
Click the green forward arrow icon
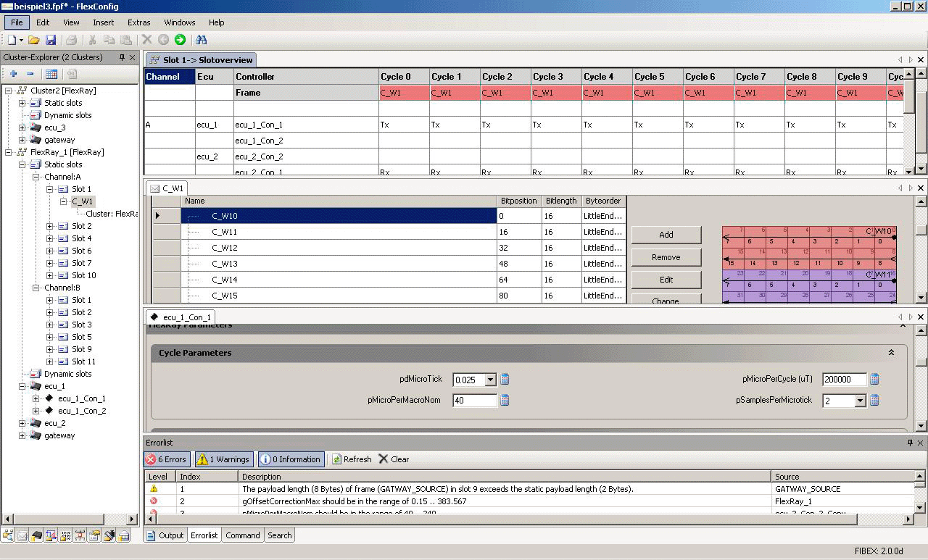click(x=180, y=40)
